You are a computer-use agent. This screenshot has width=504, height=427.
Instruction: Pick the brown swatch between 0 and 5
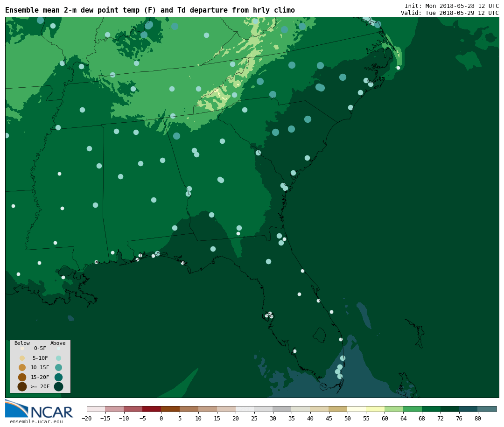pos(170,409)
